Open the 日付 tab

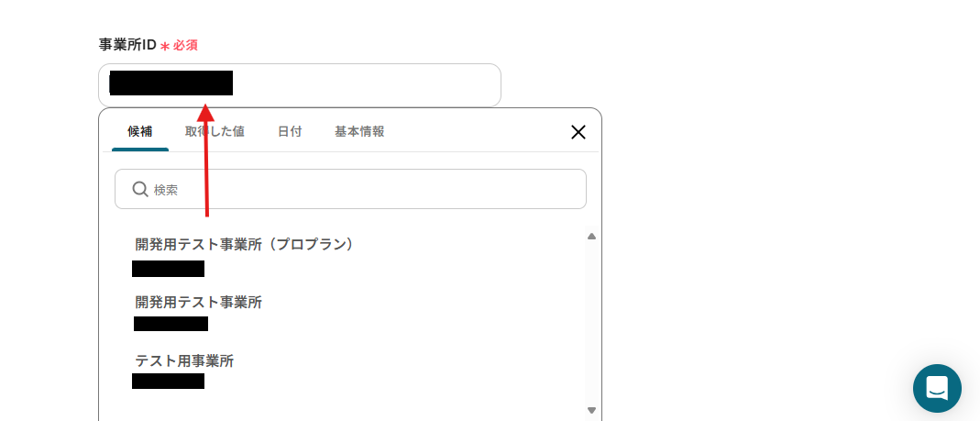[290, 131]
